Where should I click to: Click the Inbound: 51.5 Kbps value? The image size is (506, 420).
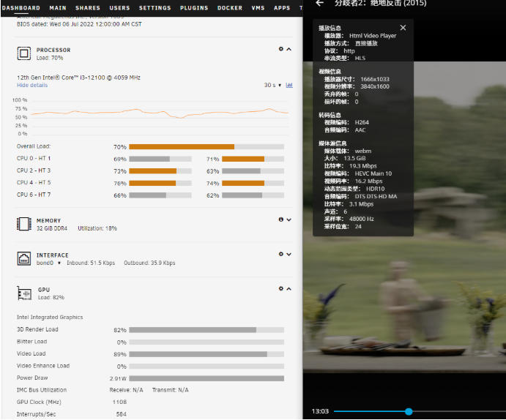coord(91,263)
